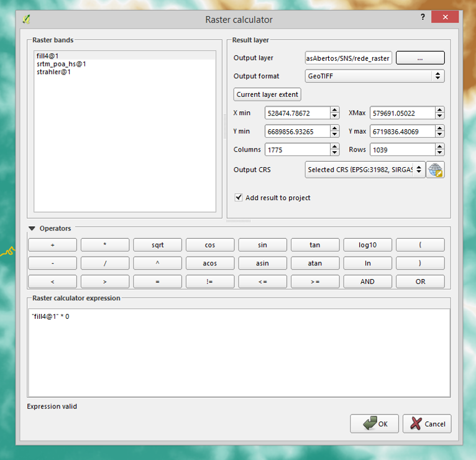Choose the fill4@1 band in list
This screenshot has width=476, height=460.
(x=47, y=56)
